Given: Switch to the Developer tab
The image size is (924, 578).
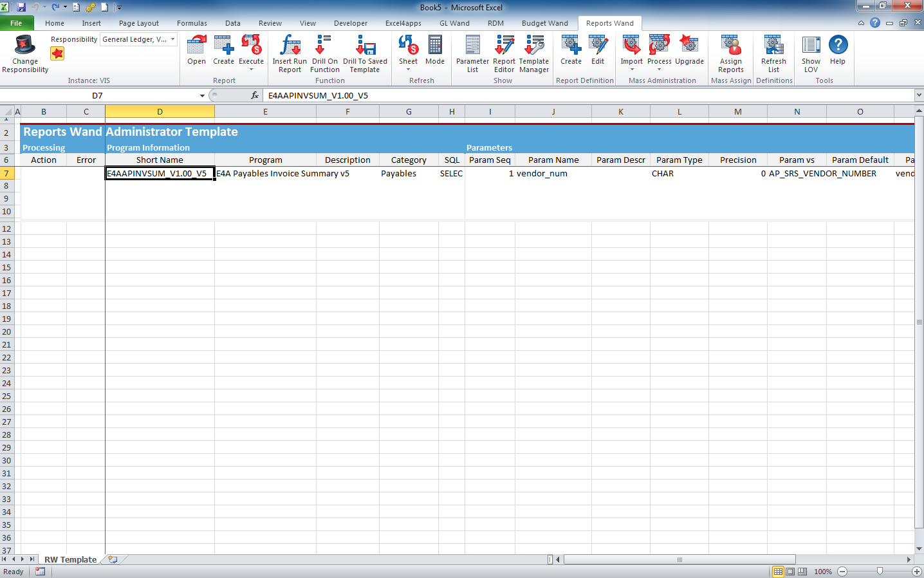Looking at the screenshot, I should pyautogui.click(x=351, y=23).
